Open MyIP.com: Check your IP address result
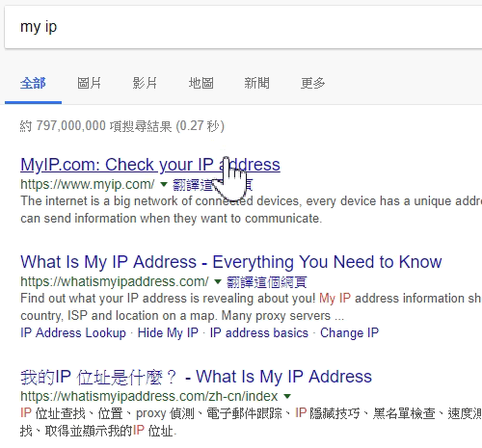 click(150, 165)
